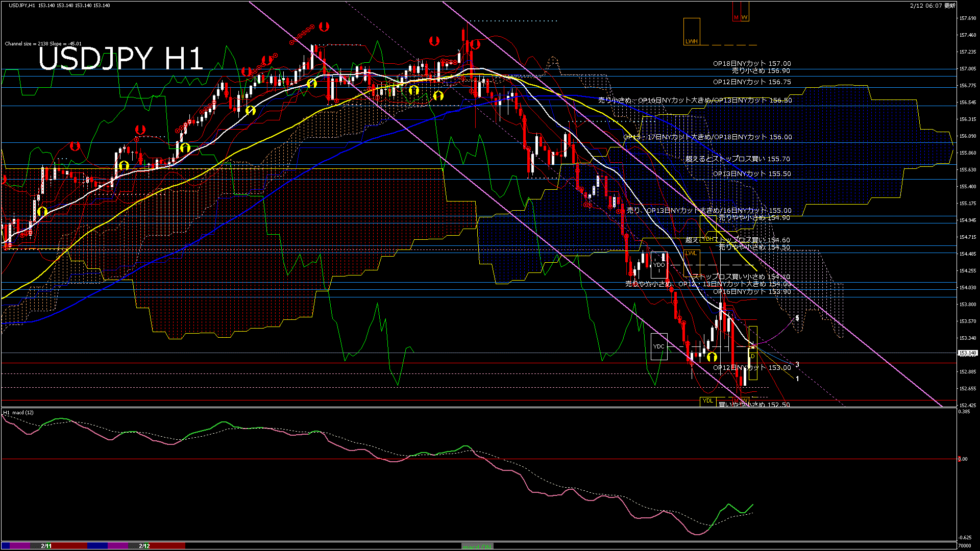This screenshot has height=551, width=980.
Task: Click the yellow YDL label box
Action: (708, 401)
